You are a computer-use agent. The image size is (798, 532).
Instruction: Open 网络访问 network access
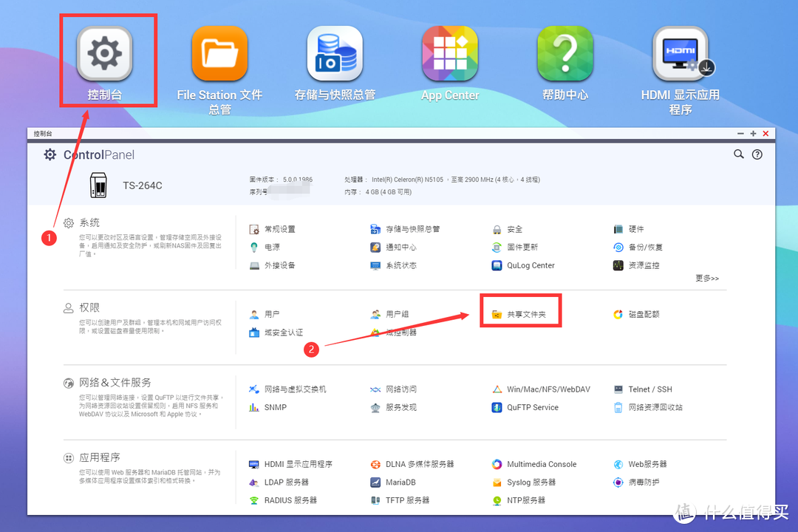pos(393,389)
